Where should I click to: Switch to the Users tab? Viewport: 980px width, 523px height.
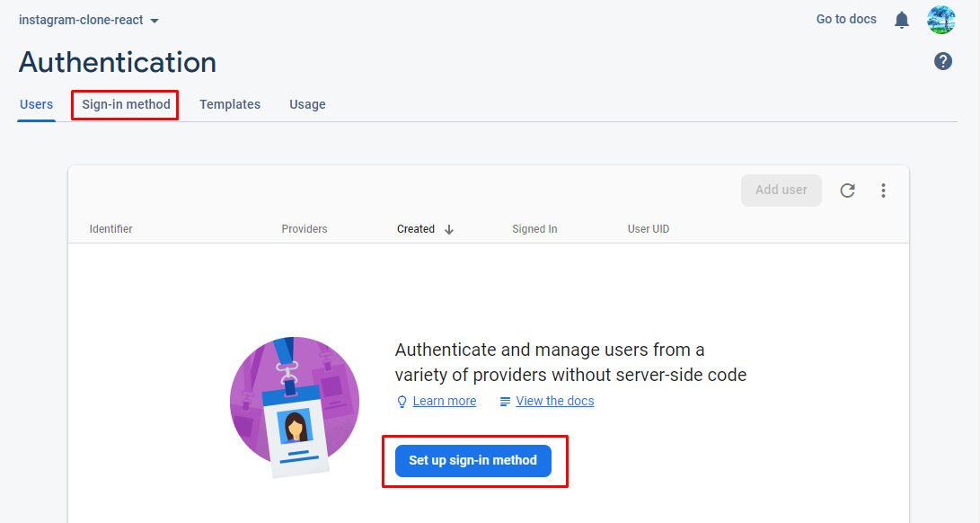coord(36,104)
